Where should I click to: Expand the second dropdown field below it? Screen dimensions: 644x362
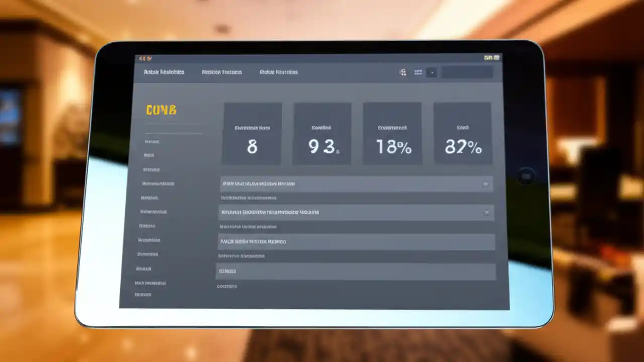(x=486, y=212)
